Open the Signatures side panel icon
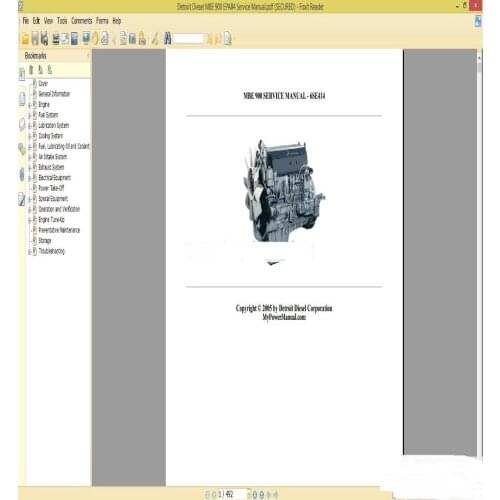 (x=22, y=199)
